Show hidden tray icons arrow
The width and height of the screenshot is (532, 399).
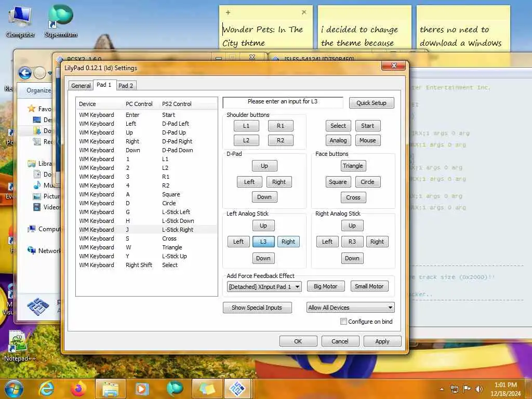[442, 389]
